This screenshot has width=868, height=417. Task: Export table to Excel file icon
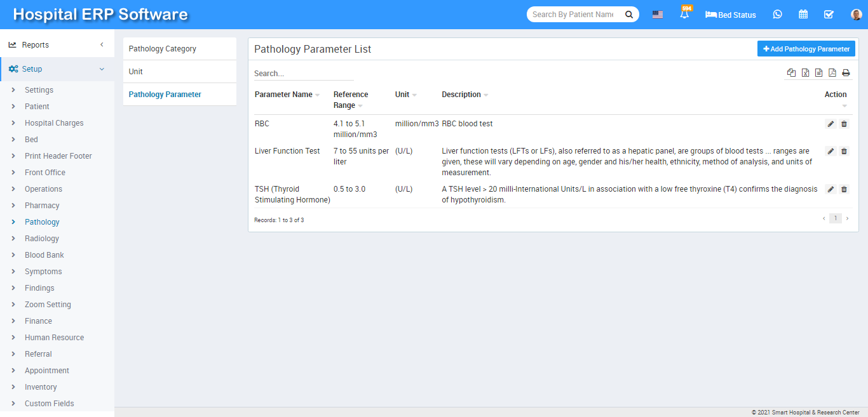[x=805, y=73]
